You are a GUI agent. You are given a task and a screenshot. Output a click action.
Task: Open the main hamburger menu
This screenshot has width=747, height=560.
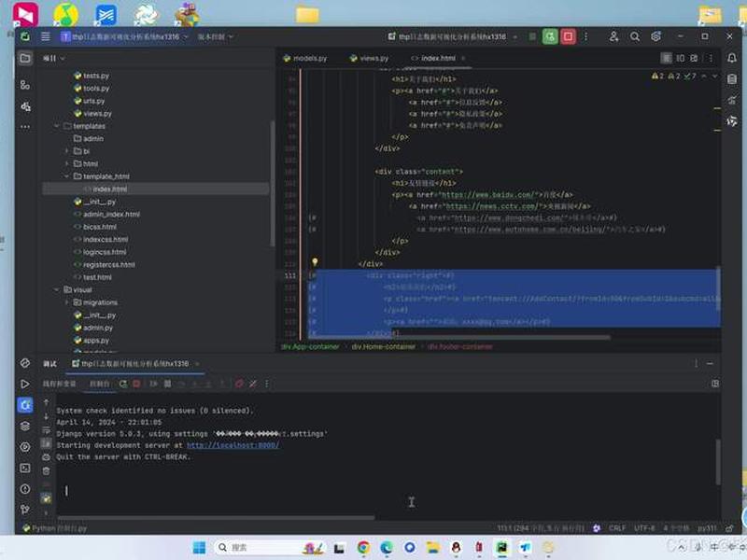tap(45, 36)
